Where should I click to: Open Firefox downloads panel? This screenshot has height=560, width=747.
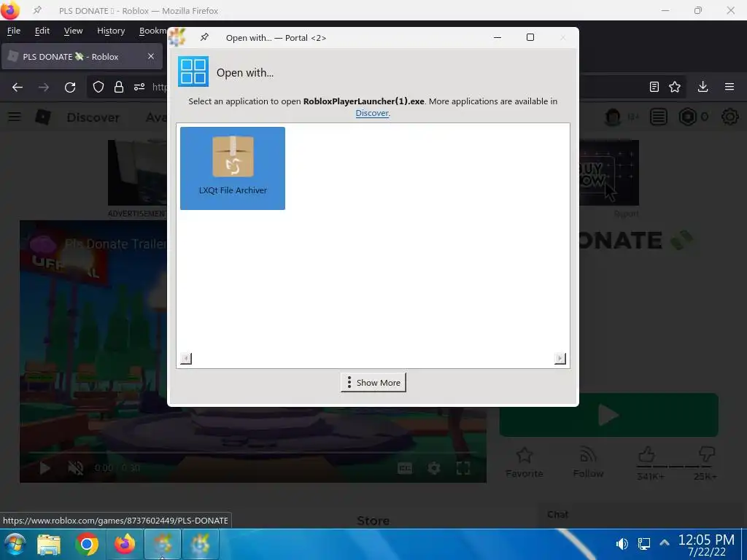tap(703, 87)
